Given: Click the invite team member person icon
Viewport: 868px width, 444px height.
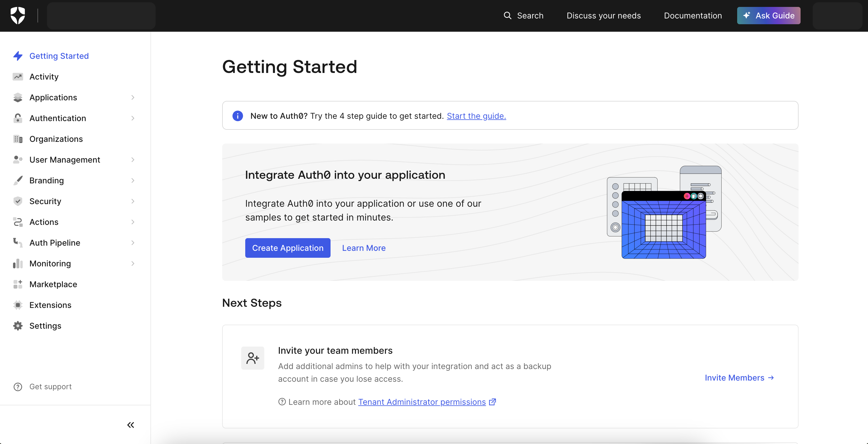Looking at the screenshot, I should click(x=252, y=358).
